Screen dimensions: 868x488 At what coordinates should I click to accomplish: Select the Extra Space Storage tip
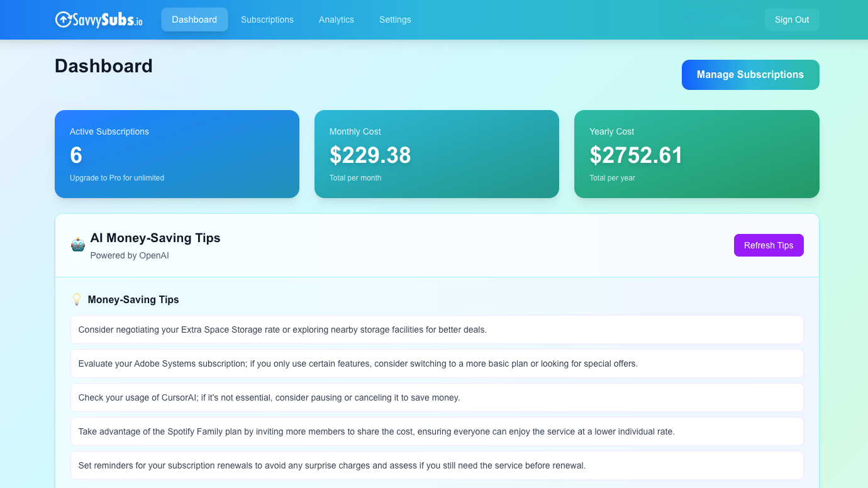click(x=437, y=329)
